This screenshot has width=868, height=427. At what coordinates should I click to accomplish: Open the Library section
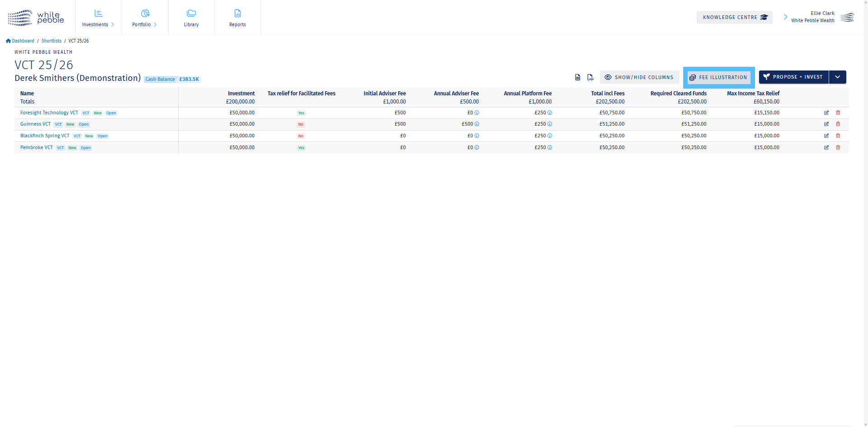[x=191, y=18]
